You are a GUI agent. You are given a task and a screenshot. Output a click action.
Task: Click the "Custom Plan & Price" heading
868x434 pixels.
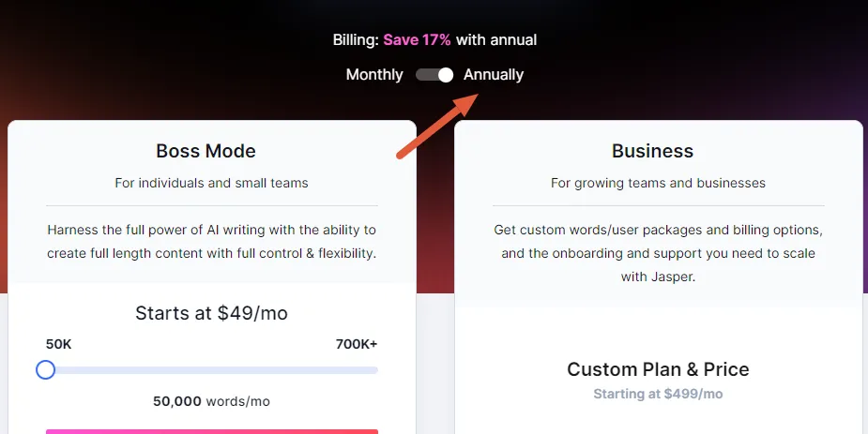pos(658,369)
